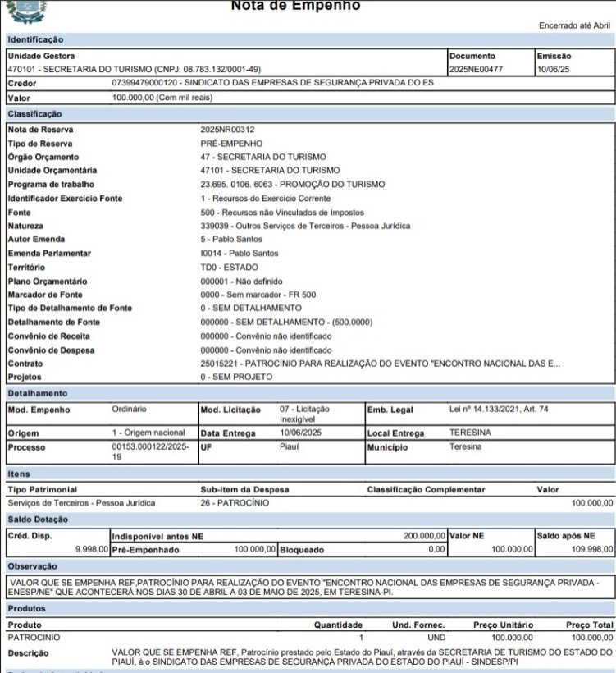This screenshot has height=673, width=616.
Task: Click Saldo após NE value 109.998,00
Action: pos(592,549)
